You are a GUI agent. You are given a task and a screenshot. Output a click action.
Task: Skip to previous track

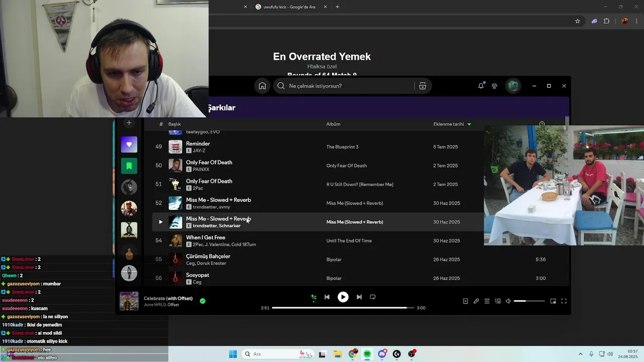tap(327, 297)
